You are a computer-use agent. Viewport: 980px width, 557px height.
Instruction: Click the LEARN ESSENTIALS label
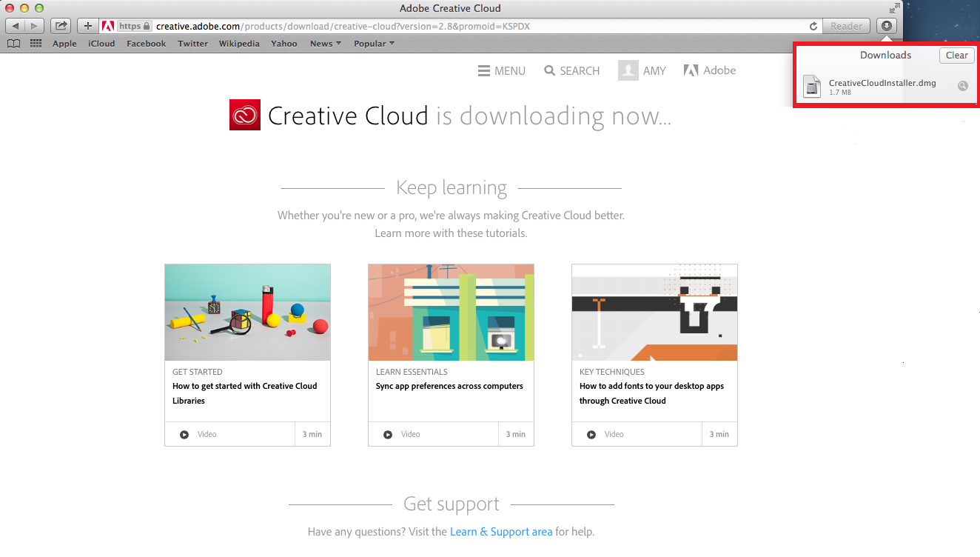point(412,372)
